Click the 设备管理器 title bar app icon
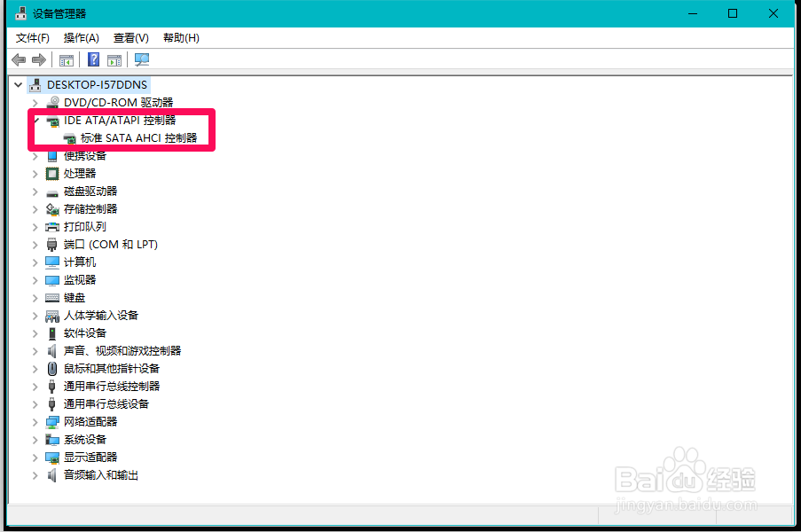 click(21, 13)
